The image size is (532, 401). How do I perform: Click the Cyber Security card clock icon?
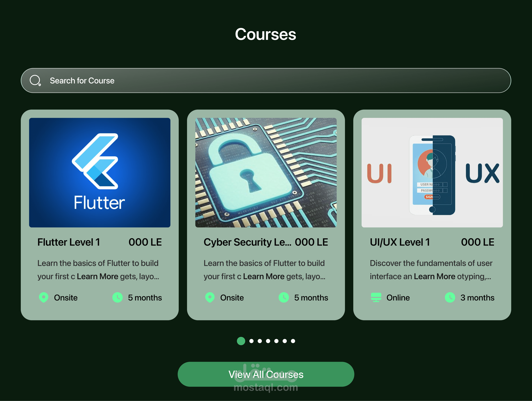tap(284, 297)
